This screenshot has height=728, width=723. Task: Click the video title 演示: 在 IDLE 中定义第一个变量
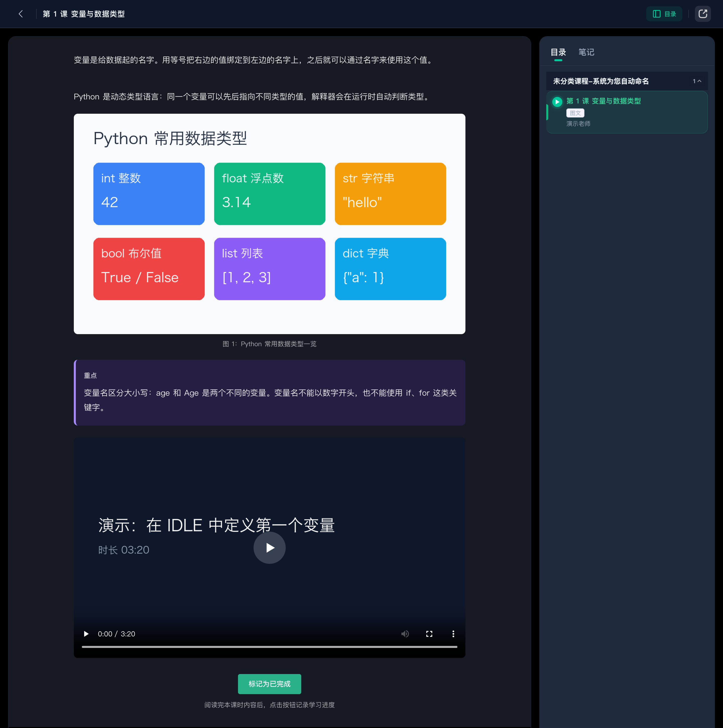click(216, 525)
